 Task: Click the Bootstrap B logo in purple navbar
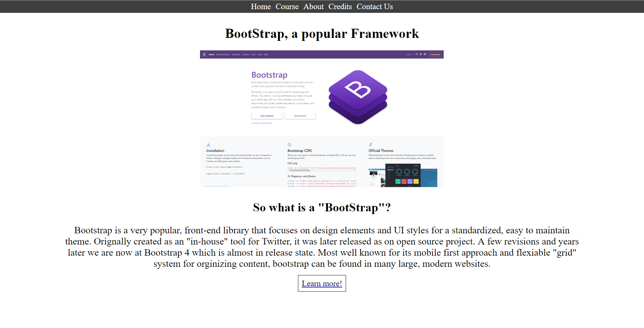click(204, 54)
